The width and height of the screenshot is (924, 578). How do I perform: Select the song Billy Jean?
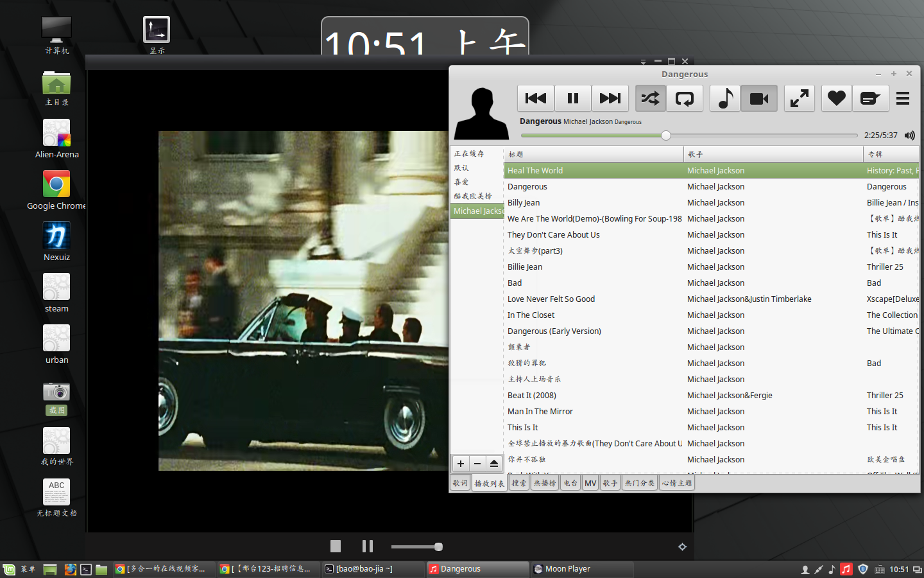pyautogui.click(x=712, y=202)
